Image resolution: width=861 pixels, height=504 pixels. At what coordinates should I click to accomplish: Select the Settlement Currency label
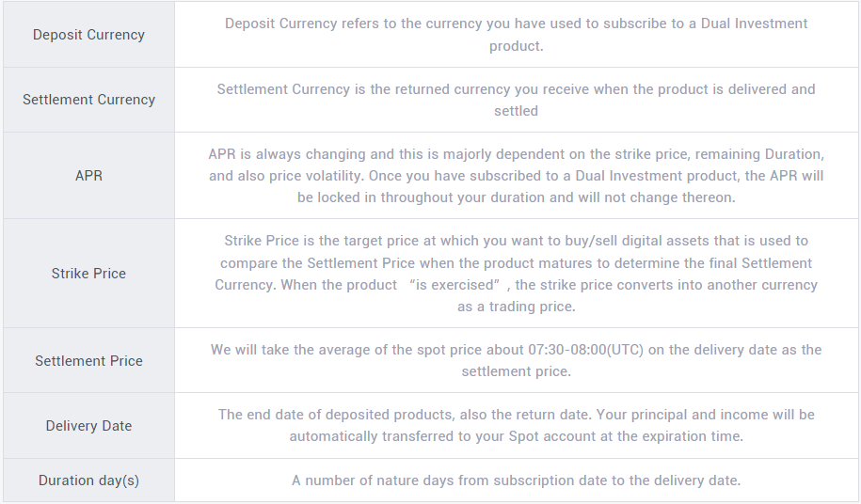click(88, 100)
